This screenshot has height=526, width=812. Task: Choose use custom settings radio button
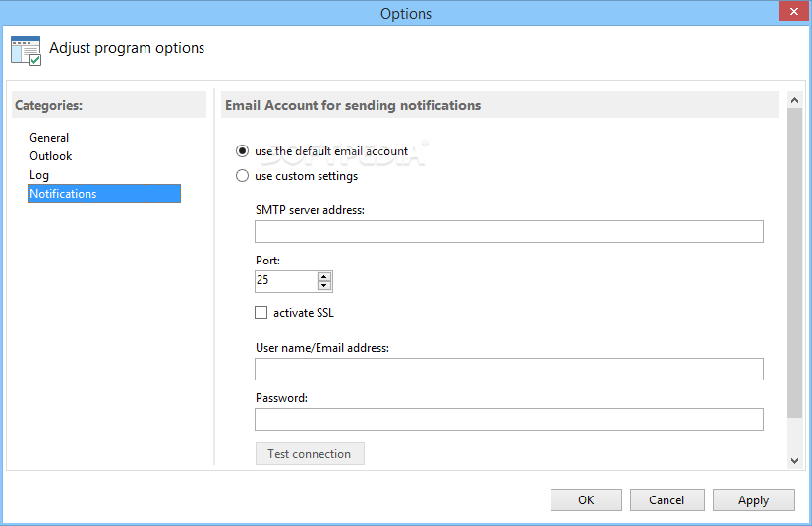tap(243, 176)
